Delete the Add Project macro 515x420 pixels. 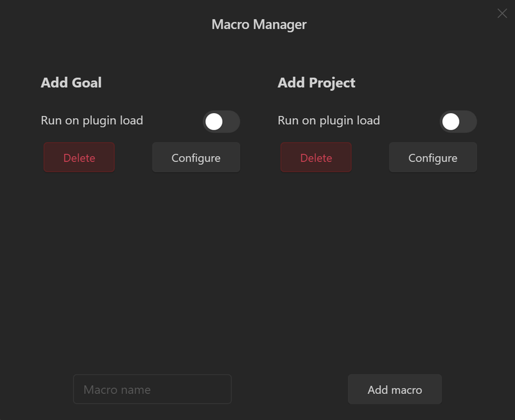[x=316, y=158]
